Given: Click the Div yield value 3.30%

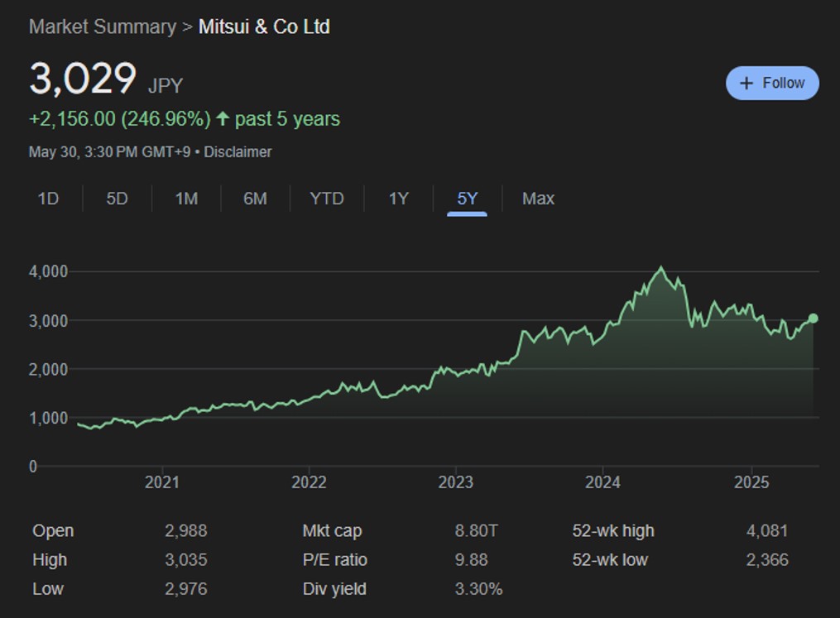Looking at the screenshot, I should [478, 588].
